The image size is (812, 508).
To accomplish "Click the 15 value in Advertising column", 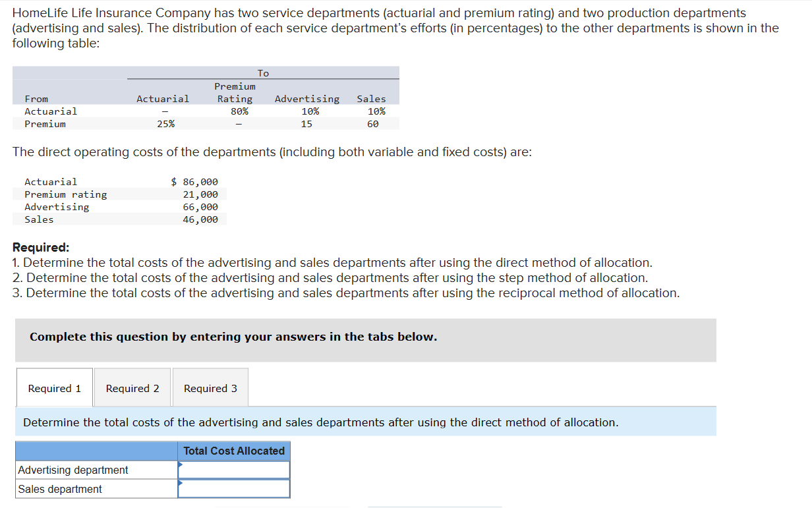I will (x=307, y=124).
